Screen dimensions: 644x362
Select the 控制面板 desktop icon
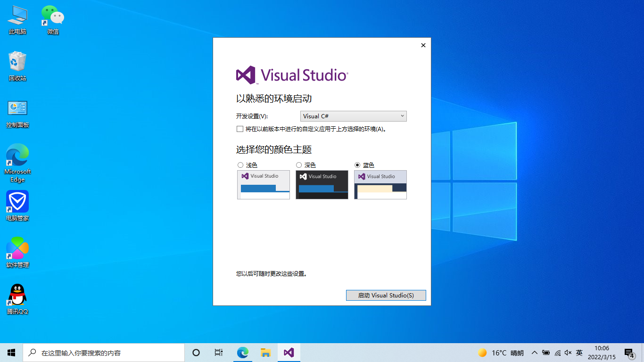pyautogui.click(x=17, y=113)
